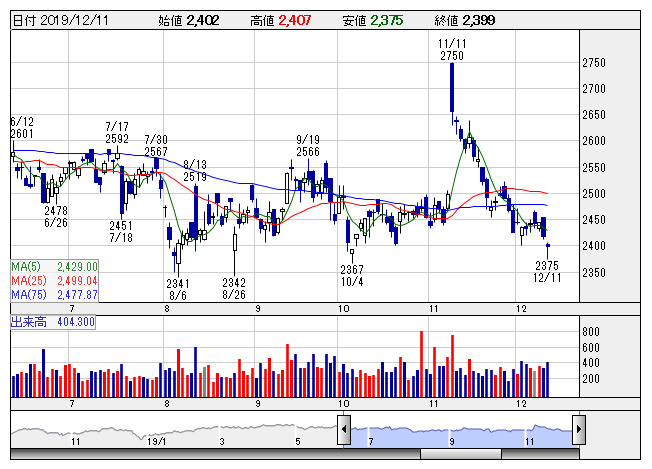
Task: Click the 安値 2,375 low price
Action: (x=373, y=20)
